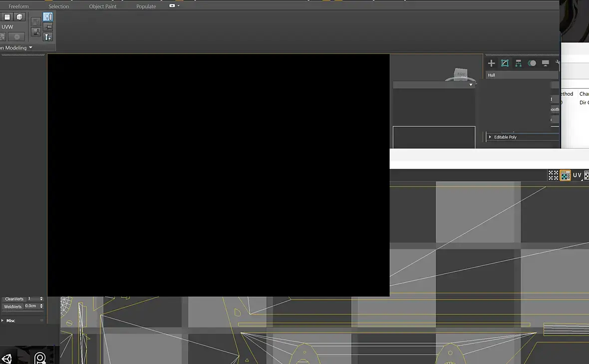The height and width of the screenshot is (364, 589).
Task: Click the round logo icon beside Unity
Action: pyautogui.click(x=40, y=358)
